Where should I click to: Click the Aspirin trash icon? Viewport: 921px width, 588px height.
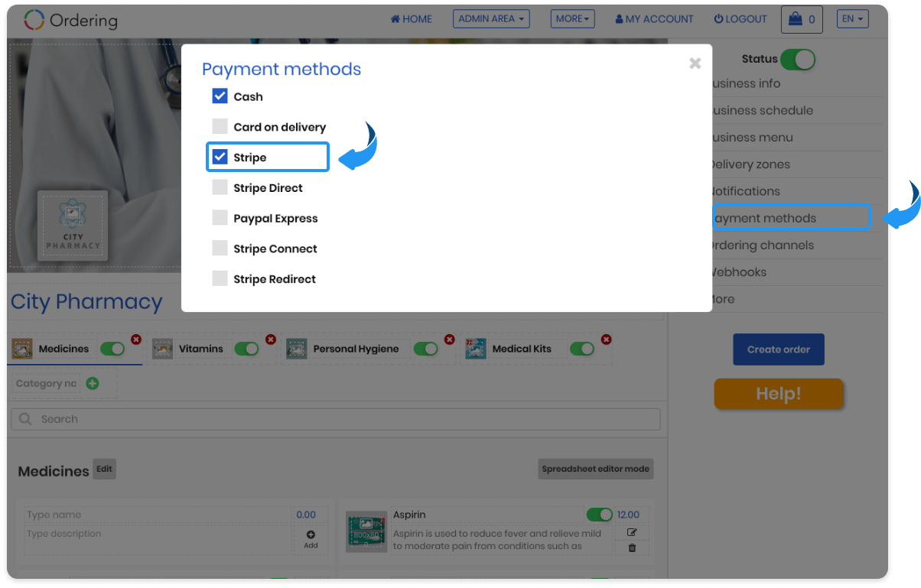[632, 547]
